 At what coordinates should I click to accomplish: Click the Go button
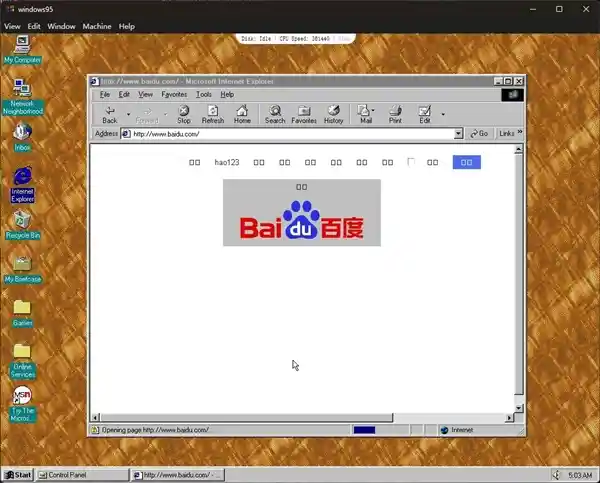tap(479, 134)
